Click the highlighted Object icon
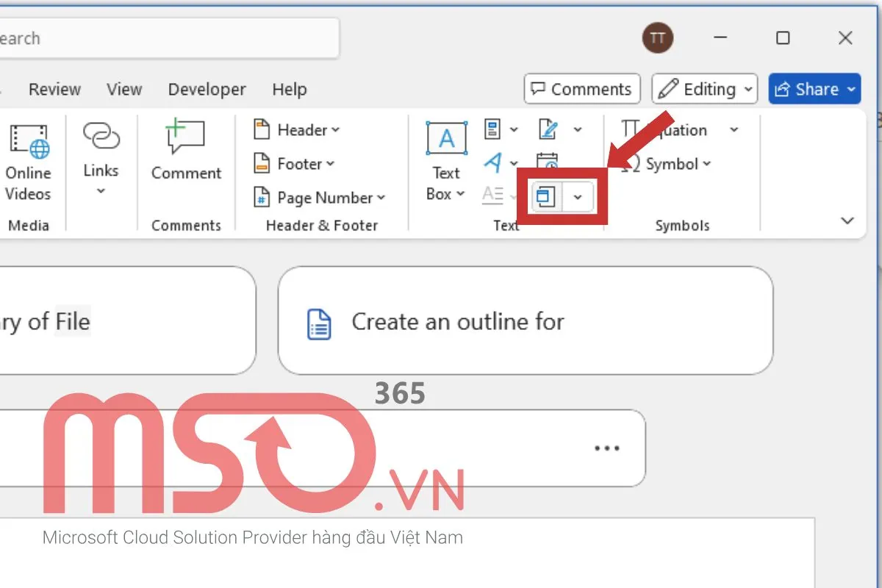The image size is (882, 588). (x=547, y=196)
